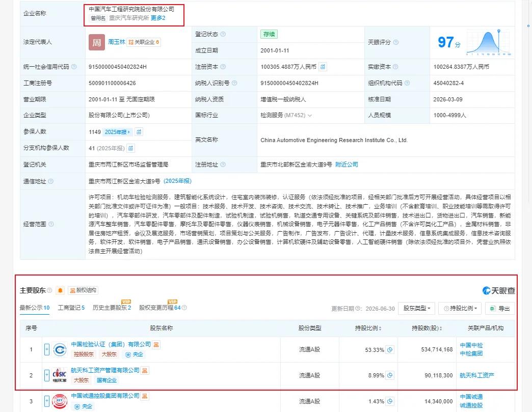Click the help icon beside 天眼评分
Image resolution: width=532 pixels, height=412 pixels.
tap(395, 42)
